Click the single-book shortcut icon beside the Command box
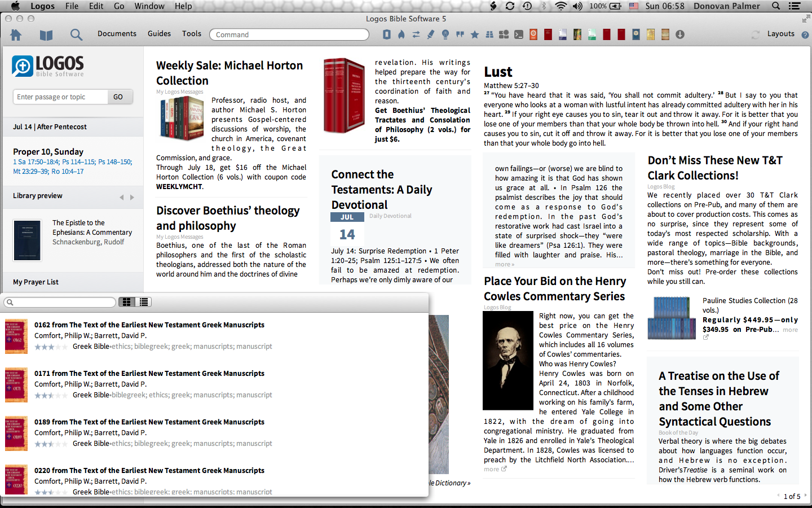Viewport: 812px width, 508px height. 387,34
